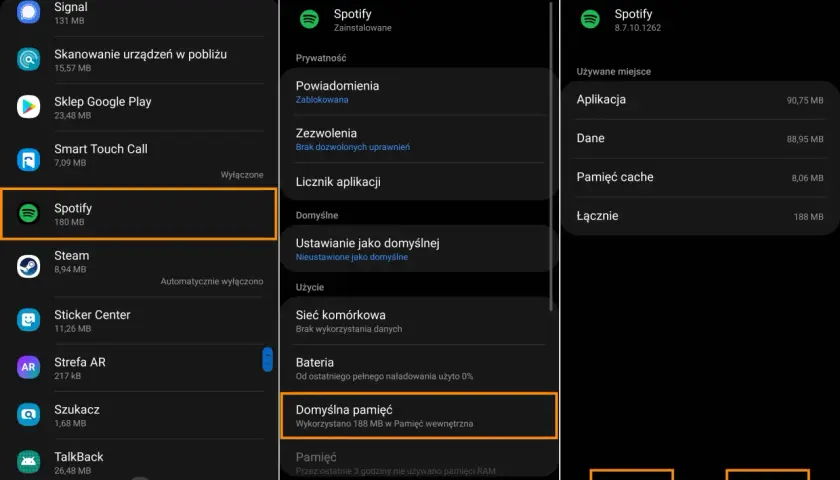Tap the Wyłączone status label

pyautogui.click(x=242, y=175)
